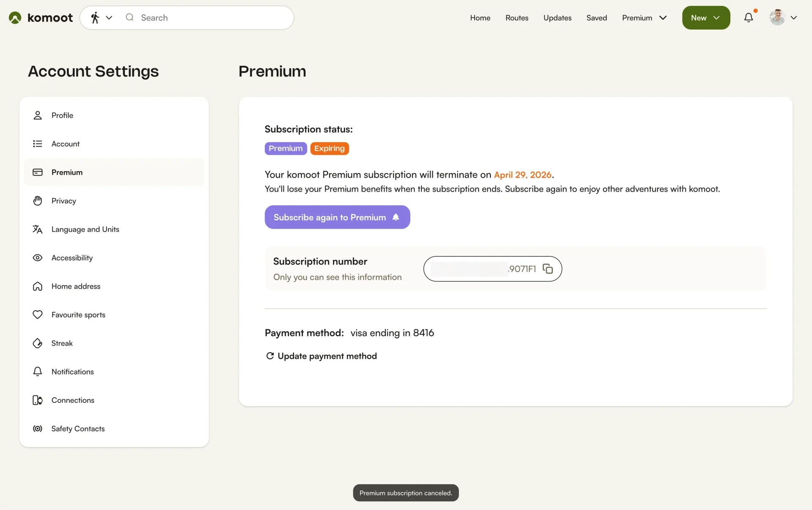The width and height of the screenshot is (812, 510).
Task: Click the sidebar Notifications bell icon
Action: point(38,372)
